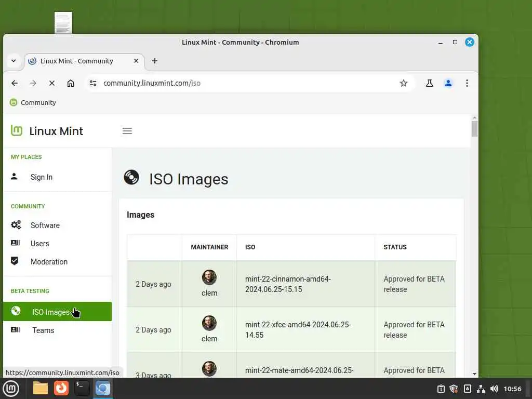Click "2 Days ago" in the xfce row
The height and width of the screenshot is (399, 532).
[x=153, y=330]
